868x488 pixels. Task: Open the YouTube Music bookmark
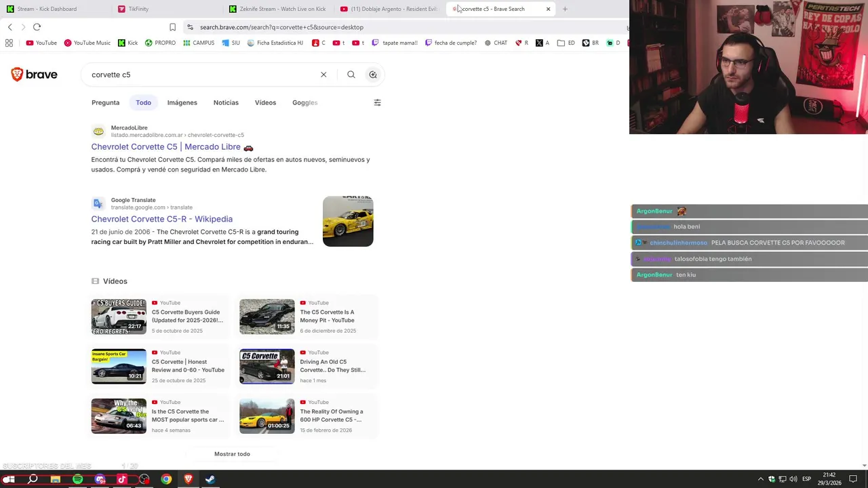pyautogui.click(x=87, y=43)
